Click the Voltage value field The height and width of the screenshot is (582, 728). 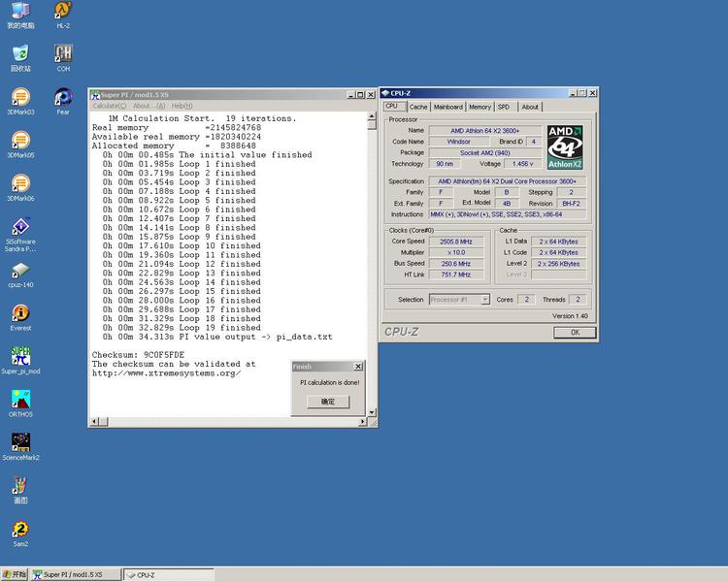pos(523,164)
